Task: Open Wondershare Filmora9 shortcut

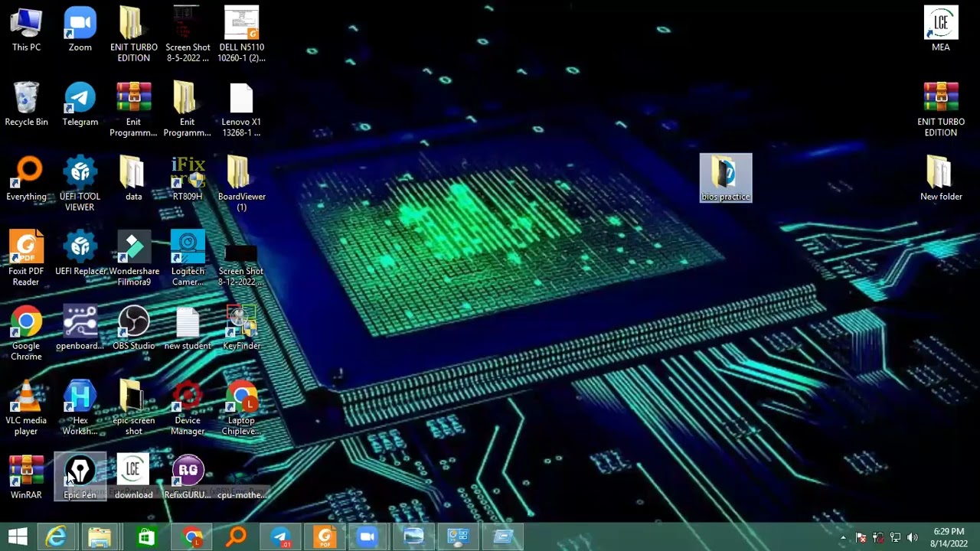Action: tap(134, 259)
